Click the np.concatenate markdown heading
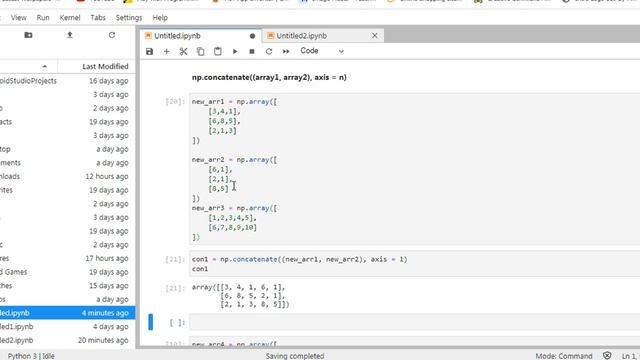Image resolution: width=640 pixels, height=360 pixels. tap(269, 77)
